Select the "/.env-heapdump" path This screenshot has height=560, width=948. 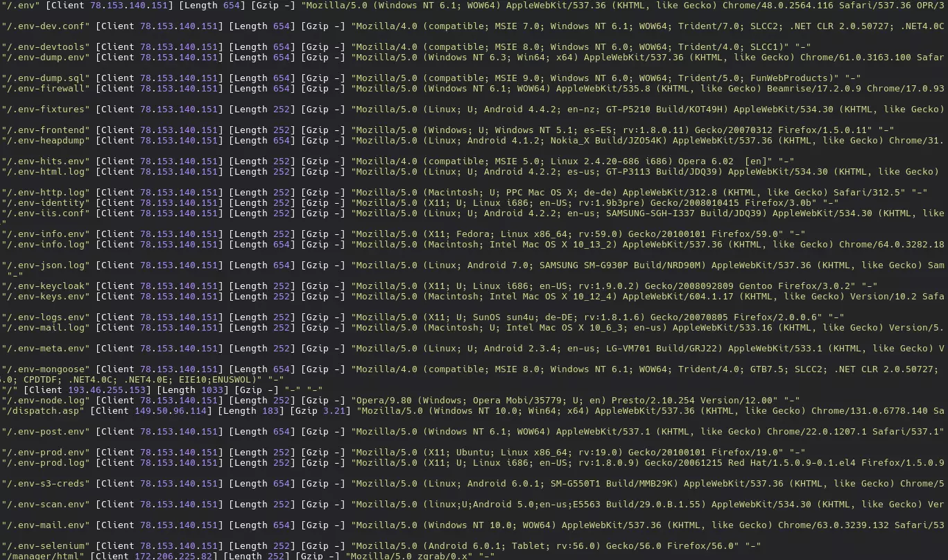(45, 141)
